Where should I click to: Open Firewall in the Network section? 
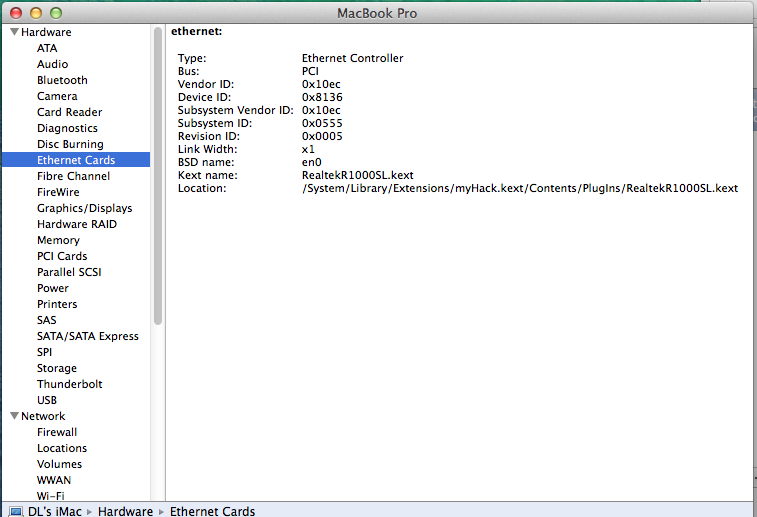(57, 432)
